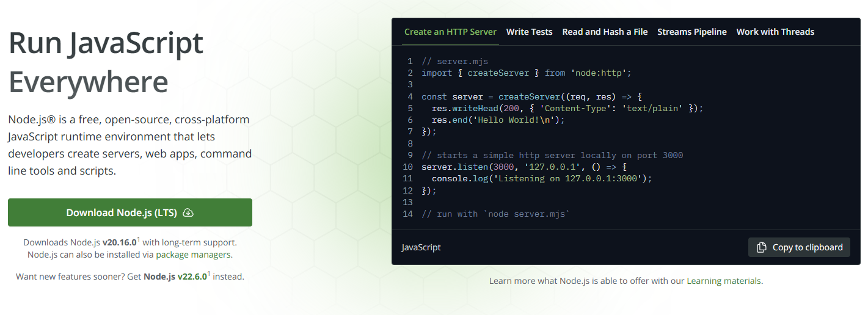Click the comment about port 3000

552,155
